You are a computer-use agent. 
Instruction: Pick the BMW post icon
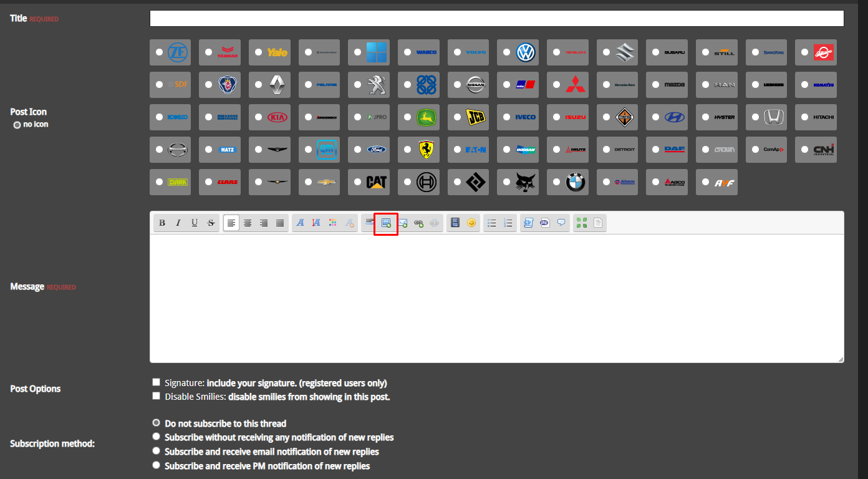pos(557,182)
